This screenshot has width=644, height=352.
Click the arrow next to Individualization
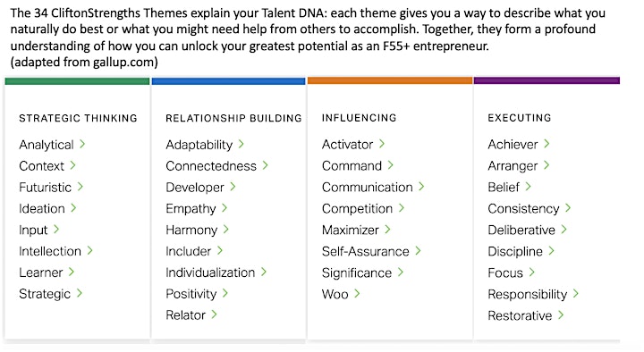[264, 272]
